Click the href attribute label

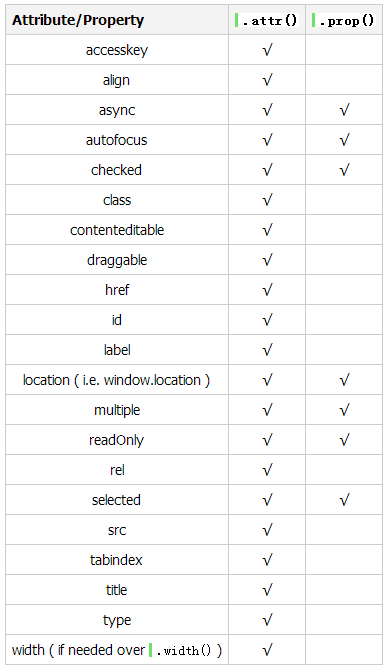tap(117, 290)
